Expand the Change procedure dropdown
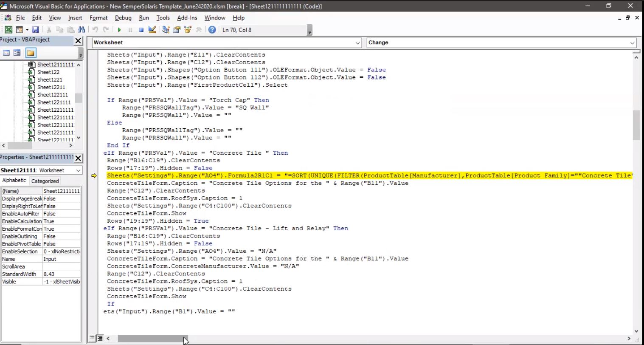Viewport: 644px width, 345px height. [632, 43]
